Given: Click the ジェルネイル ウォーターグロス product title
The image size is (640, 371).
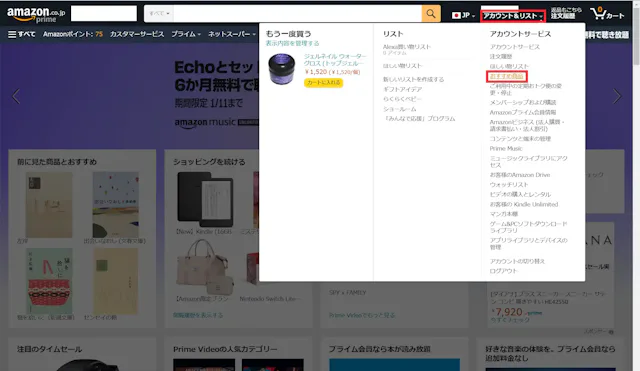Looking at the screenshot, I should coord(335,60).
